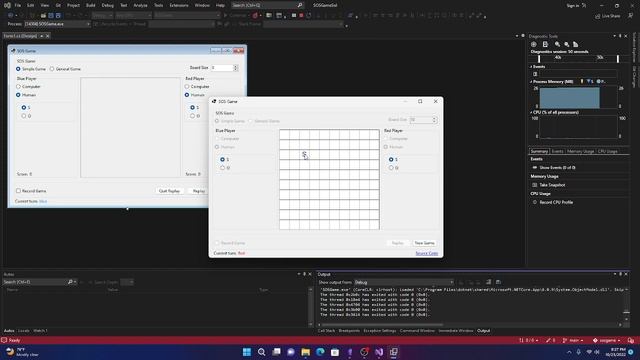Screen dimensions: 640x360
Task: Open the Events tab in Diagnostic Tools
Action: tap(557, 151)
